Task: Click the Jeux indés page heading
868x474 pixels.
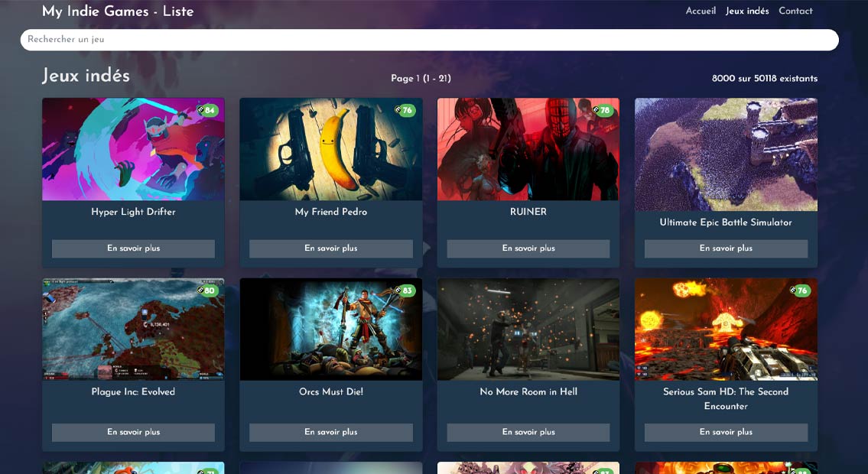Action: (86, 76)
